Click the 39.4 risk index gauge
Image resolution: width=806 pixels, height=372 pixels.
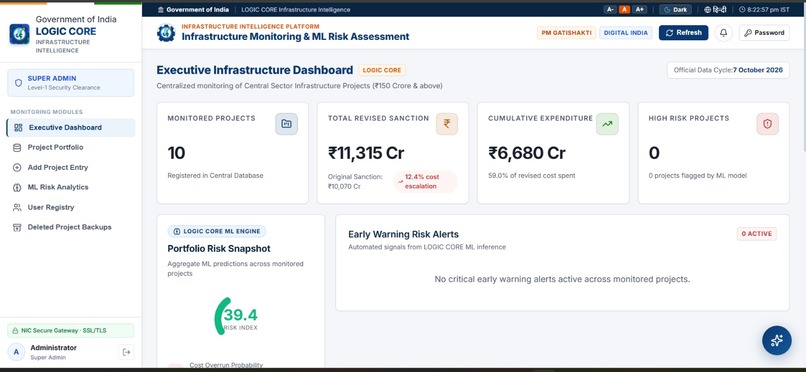[x=237, y=317]
